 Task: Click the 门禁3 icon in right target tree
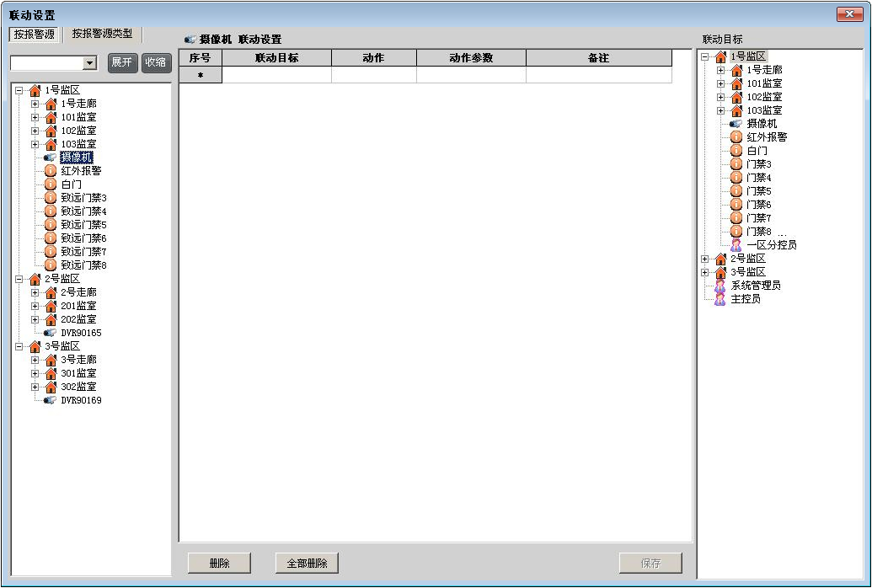(736, 164)
